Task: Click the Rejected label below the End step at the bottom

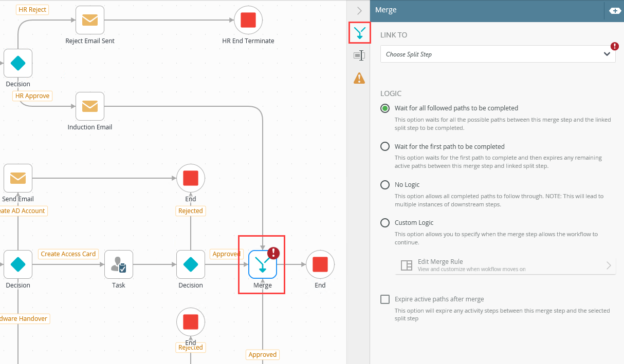Action: tap(191, 348)
